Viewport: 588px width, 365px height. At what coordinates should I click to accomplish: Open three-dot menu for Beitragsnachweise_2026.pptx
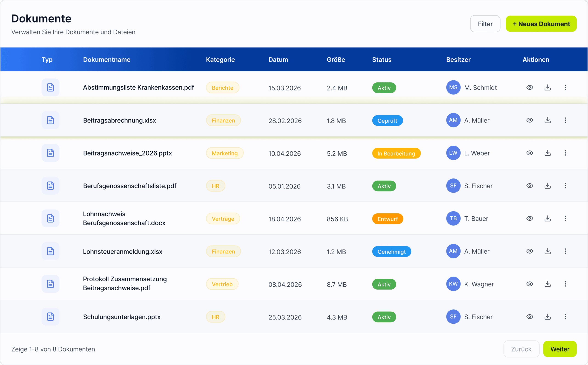point(565,153)
